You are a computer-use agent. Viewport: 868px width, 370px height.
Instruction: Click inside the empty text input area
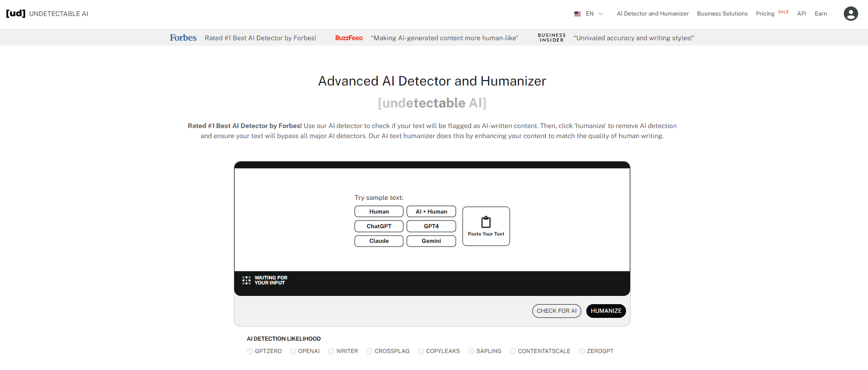293,220
